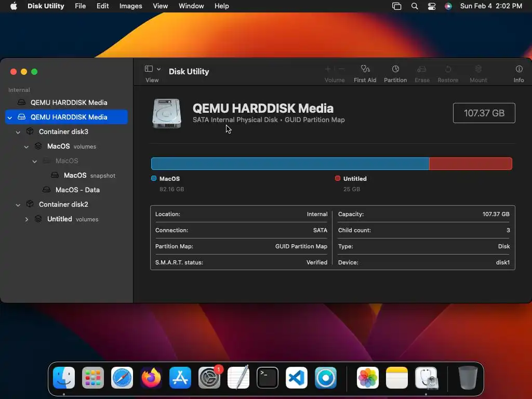The height and width of the screenshot is (399, 532).
Task: Select the MacOS volumes group icon
Action: 38,146
